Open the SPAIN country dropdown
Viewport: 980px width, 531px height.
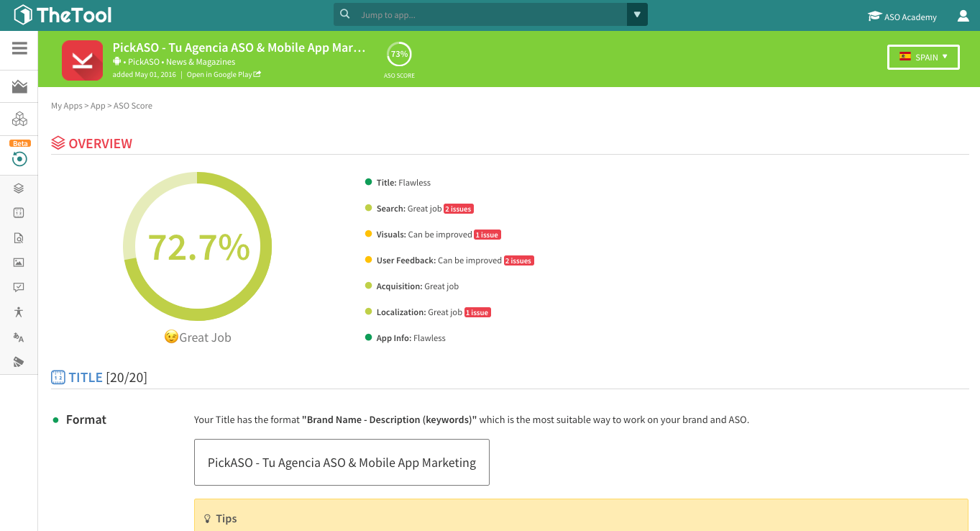click(923, 57)
